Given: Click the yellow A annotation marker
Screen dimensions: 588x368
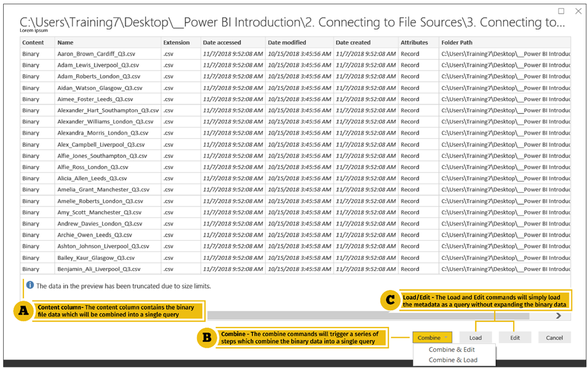Looking at the screenshot, I should 23,311.
